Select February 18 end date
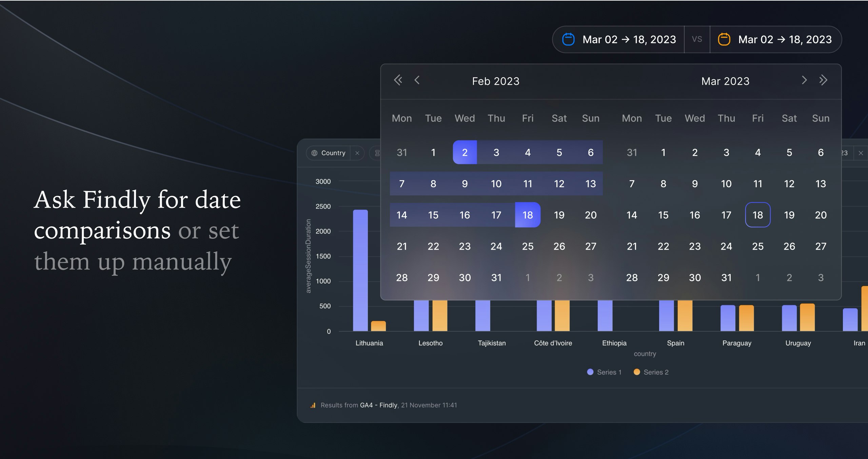Screen dimensions: 868x459 528,215
